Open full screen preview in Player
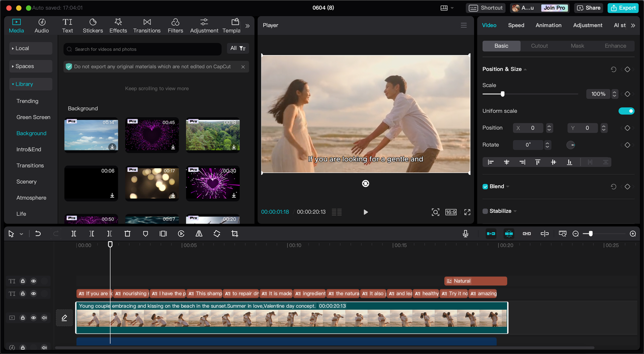 (x=467, y=212)
